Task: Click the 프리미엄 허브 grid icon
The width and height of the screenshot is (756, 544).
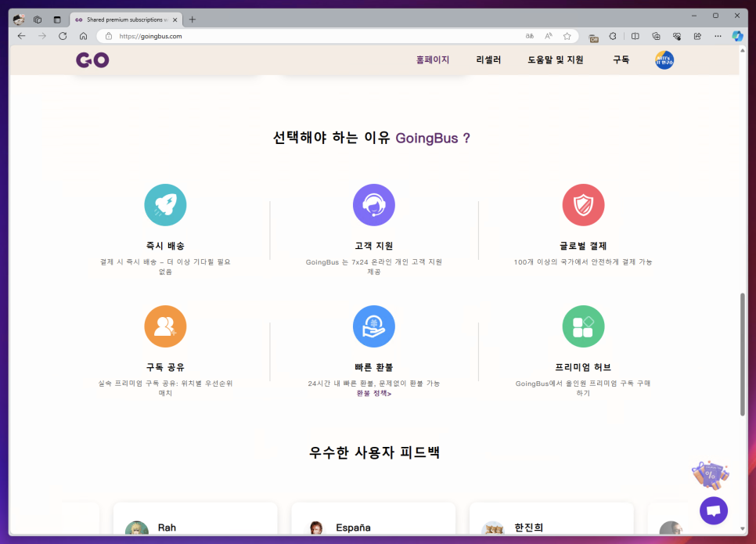Action: click(x=583, y=326)
